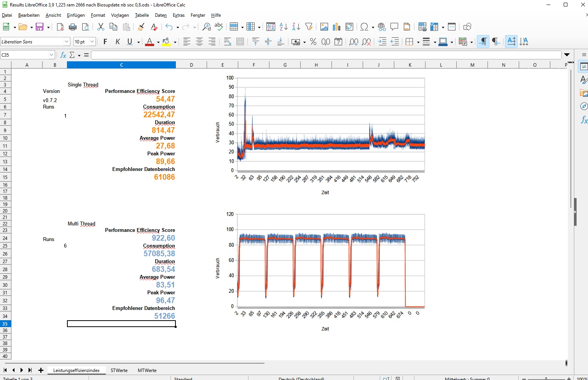The image size is (588, 380).
Task: Toggle bold formatting (F button)
Action: 105,42
